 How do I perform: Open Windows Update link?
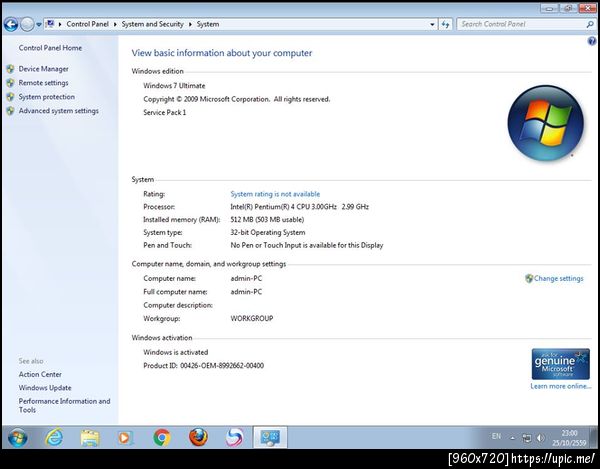pos(45,388)
